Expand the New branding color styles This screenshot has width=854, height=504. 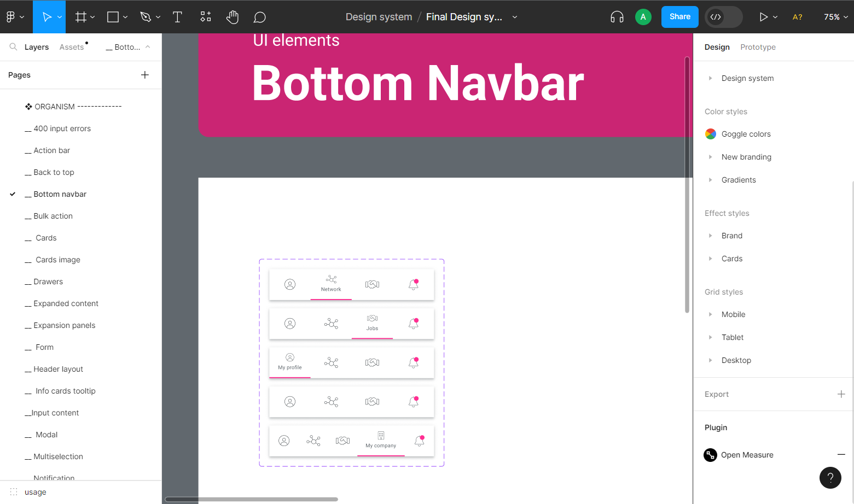pos(710,157)
